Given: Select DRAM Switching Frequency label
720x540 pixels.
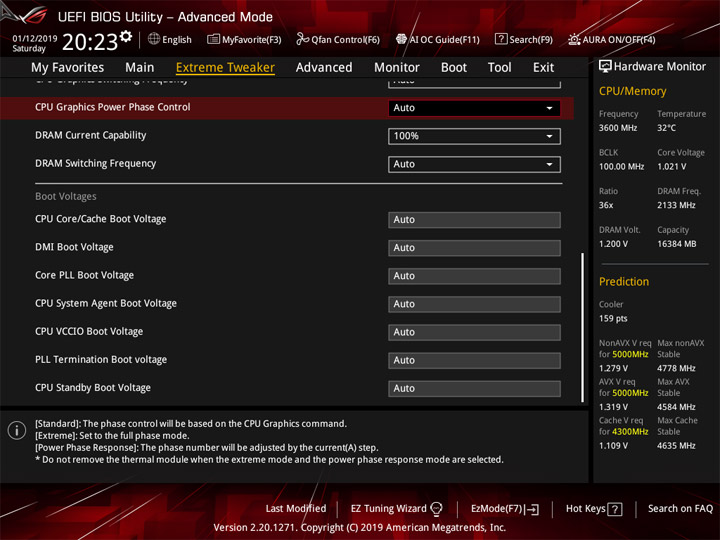Looking at the screenshot, I should [96, 163].
